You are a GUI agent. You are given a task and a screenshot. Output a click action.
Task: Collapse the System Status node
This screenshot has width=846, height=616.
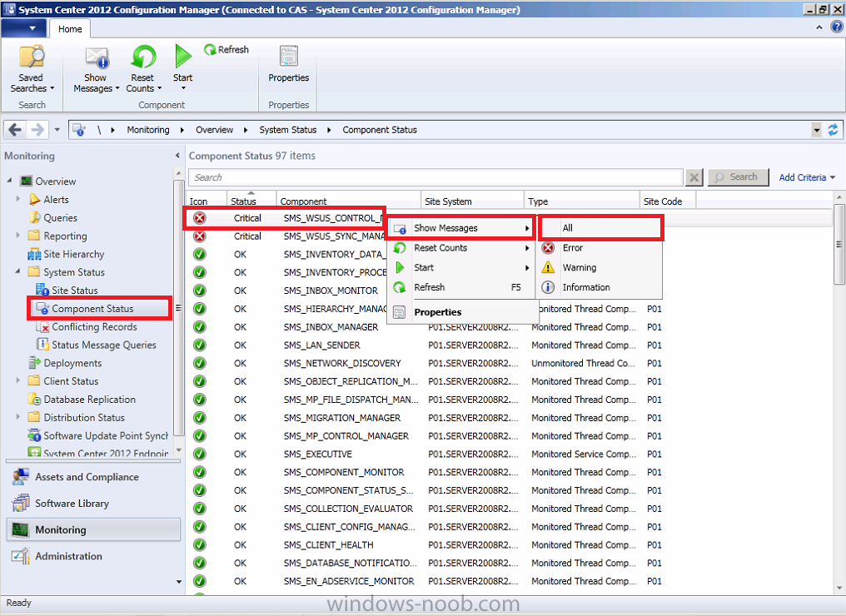coord(17,271)
